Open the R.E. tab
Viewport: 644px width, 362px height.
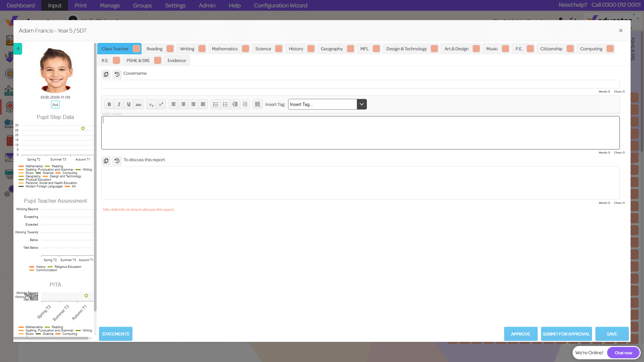tap(105, 60)
